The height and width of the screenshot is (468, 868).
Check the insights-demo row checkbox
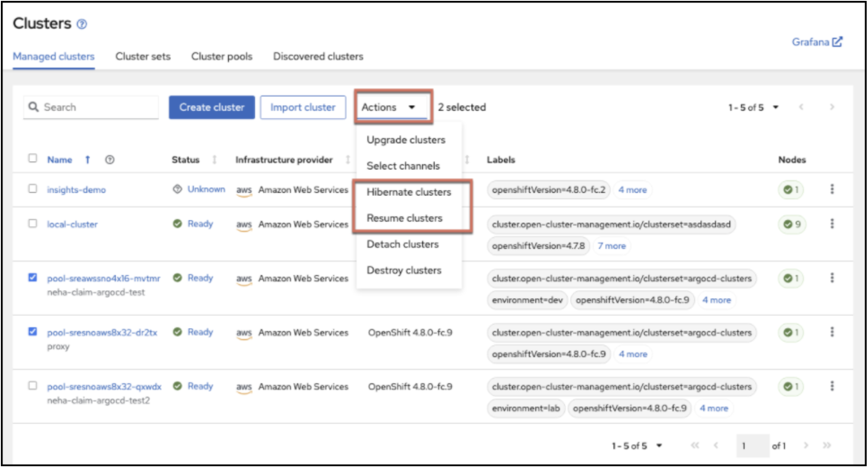(x=33, y=189)
